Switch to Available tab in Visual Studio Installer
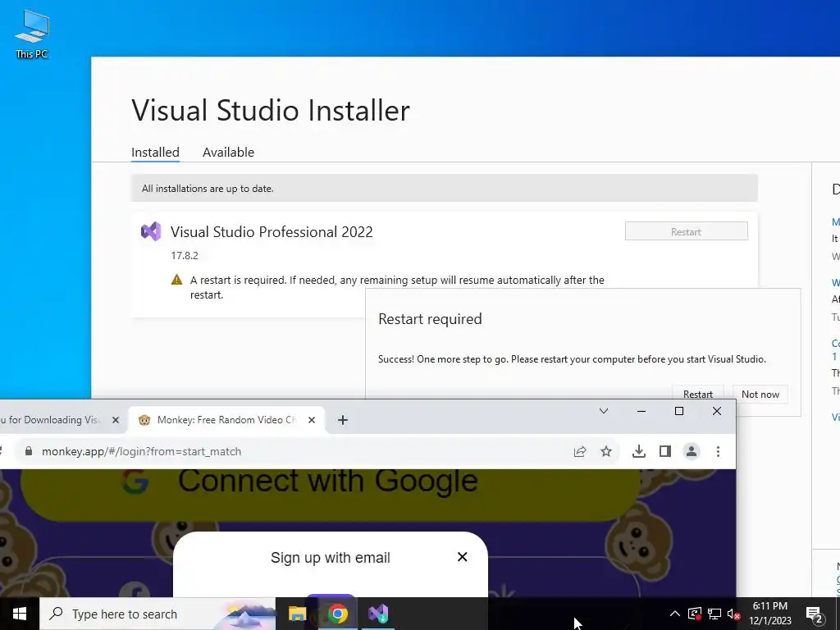Screen dimensions: 840x630 [228, 152]
